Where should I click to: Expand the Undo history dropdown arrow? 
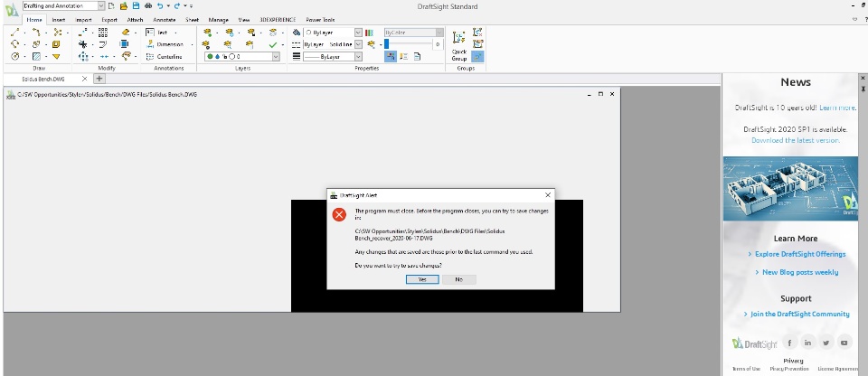point(168,6)
